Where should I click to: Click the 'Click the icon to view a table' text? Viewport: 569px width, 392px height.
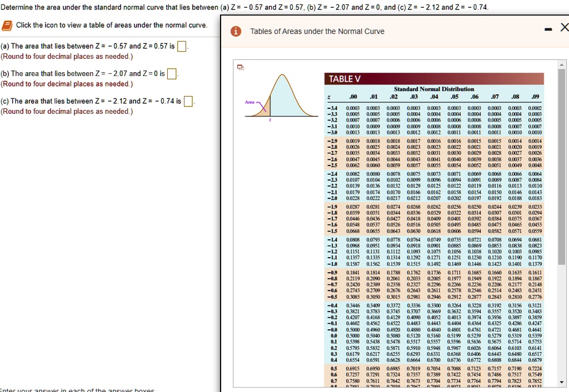coord(112,25)
